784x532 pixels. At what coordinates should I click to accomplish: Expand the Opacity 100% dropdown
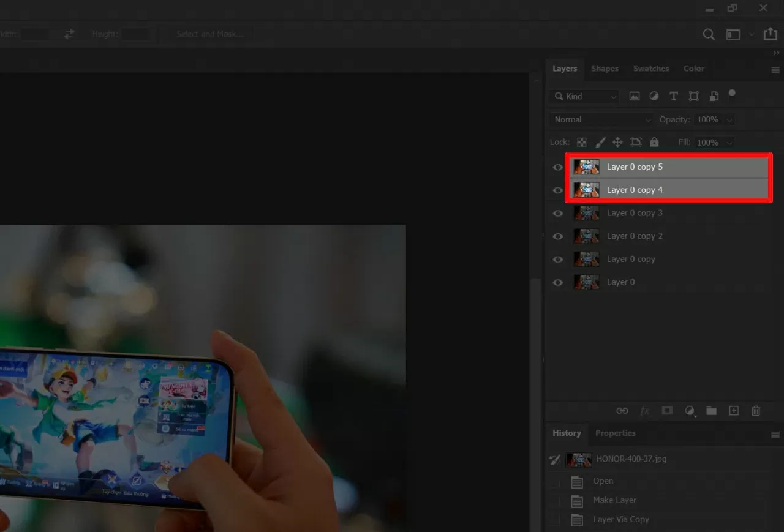click(x=729, y=119)
